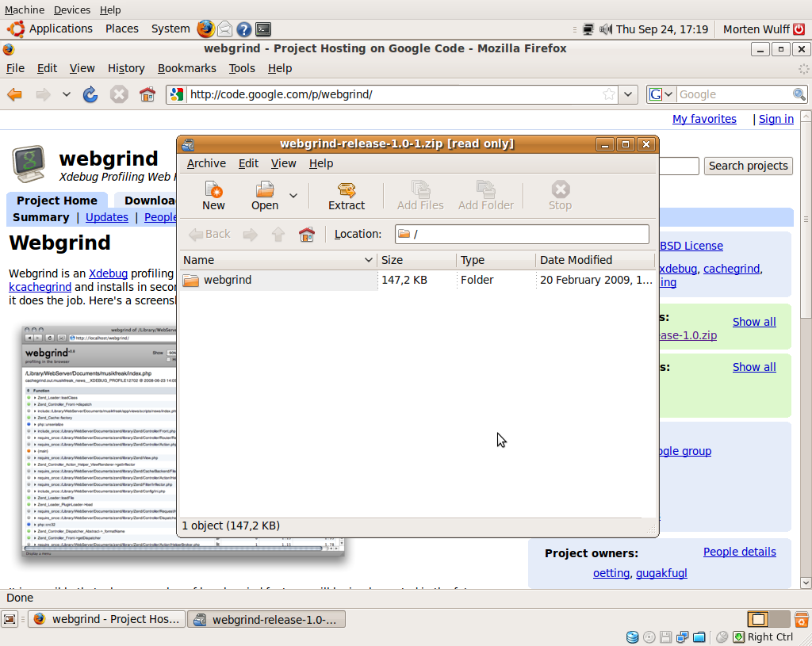The image size is (812, 646).
Task: Click the show desktop icon in bottom panel
Action: [x=10, y=619]
